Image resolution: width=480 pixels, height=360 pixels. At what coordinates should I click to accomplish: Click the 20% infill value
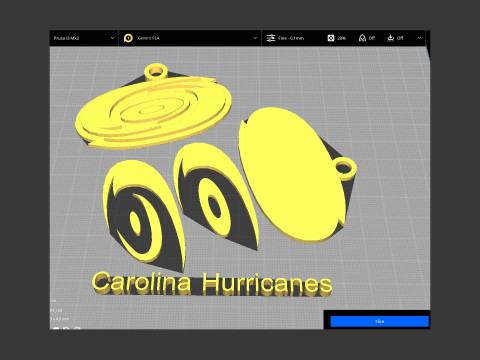tap(341, 38)
